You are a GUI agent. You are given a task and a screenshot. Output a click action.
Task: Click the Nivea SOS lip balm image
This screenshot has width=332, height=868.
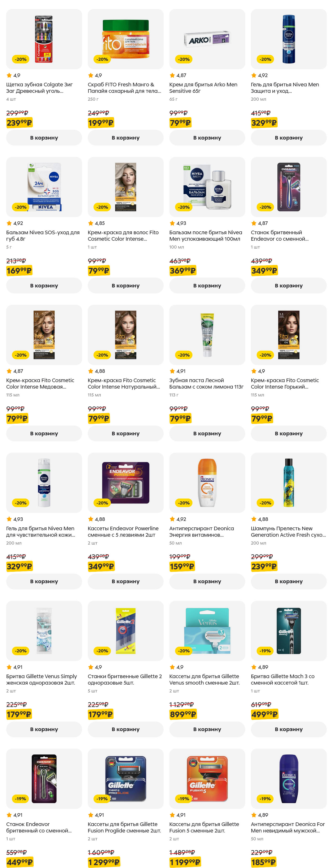tap(44, 187)
